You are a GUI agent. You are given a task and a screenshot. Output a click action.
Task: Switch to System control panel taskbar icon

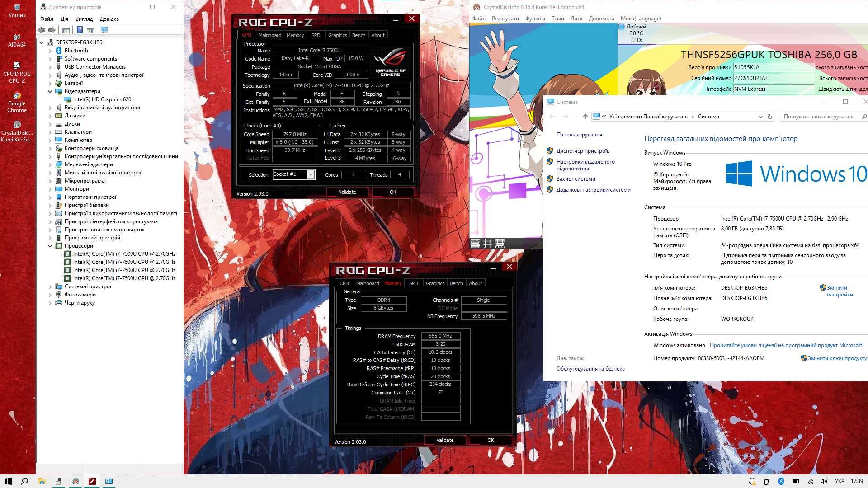pyautogui.click(x=109, y=481)
